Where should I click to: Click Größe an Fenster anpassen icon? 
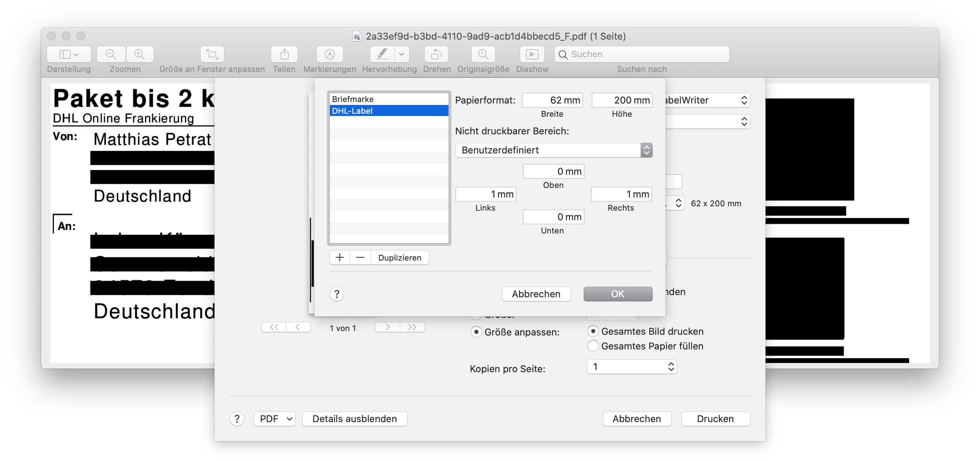(212, 54)
